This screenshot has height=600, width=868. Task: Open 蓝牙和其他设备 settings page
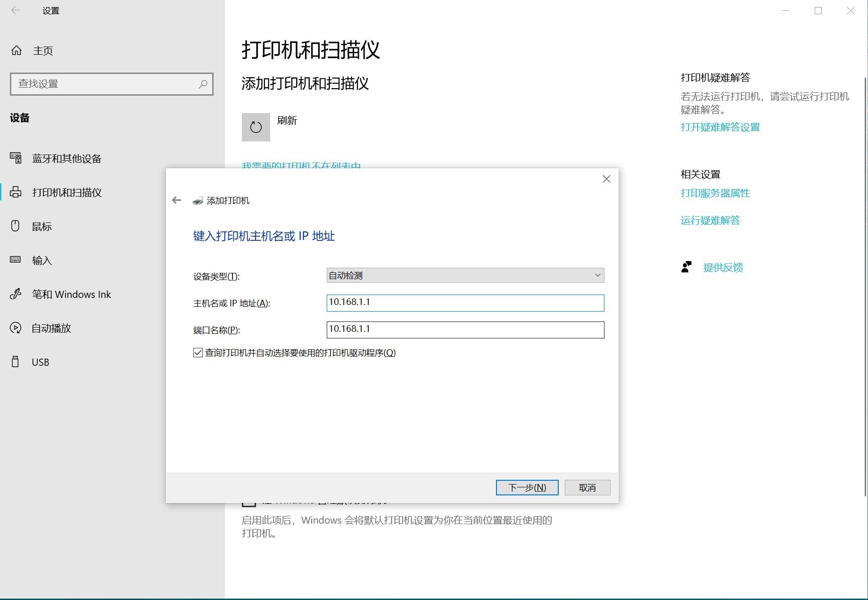(x=67, y=158)
